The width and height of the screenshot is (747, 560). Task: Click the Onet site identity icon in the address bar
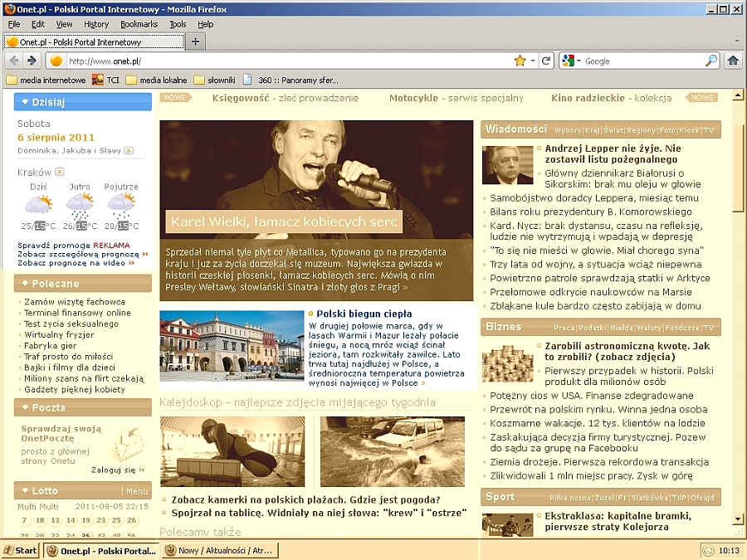tap(56, 61)
